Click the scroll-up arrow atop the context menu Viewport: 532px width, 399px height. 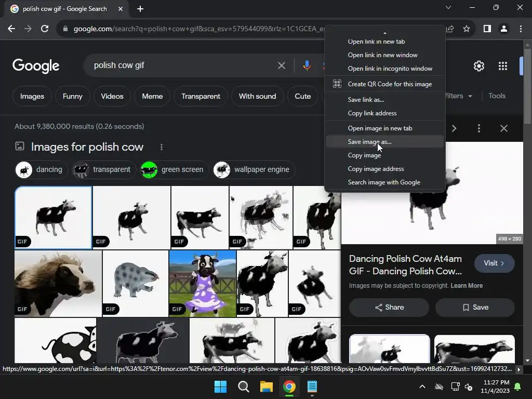385,33
